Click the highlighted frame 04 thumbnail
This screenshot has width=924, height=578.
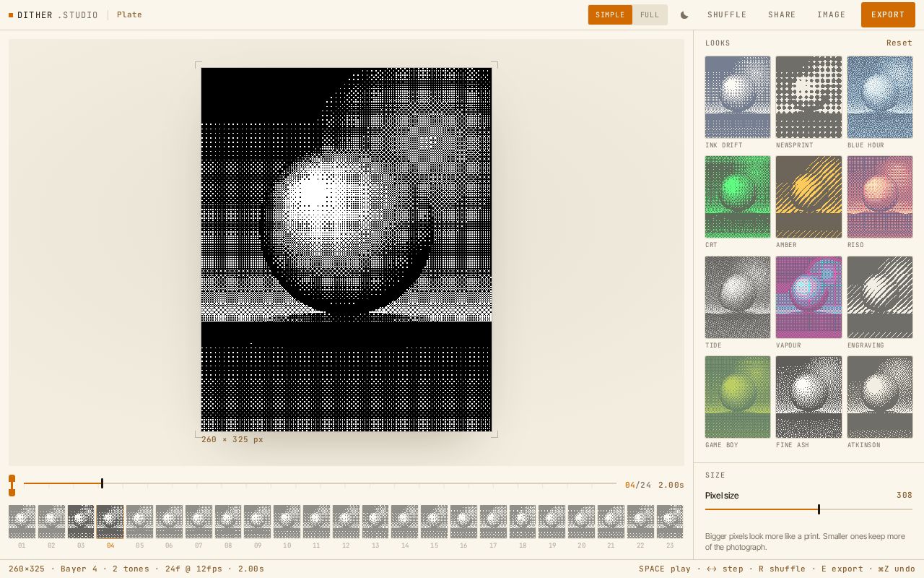[110, 522]
